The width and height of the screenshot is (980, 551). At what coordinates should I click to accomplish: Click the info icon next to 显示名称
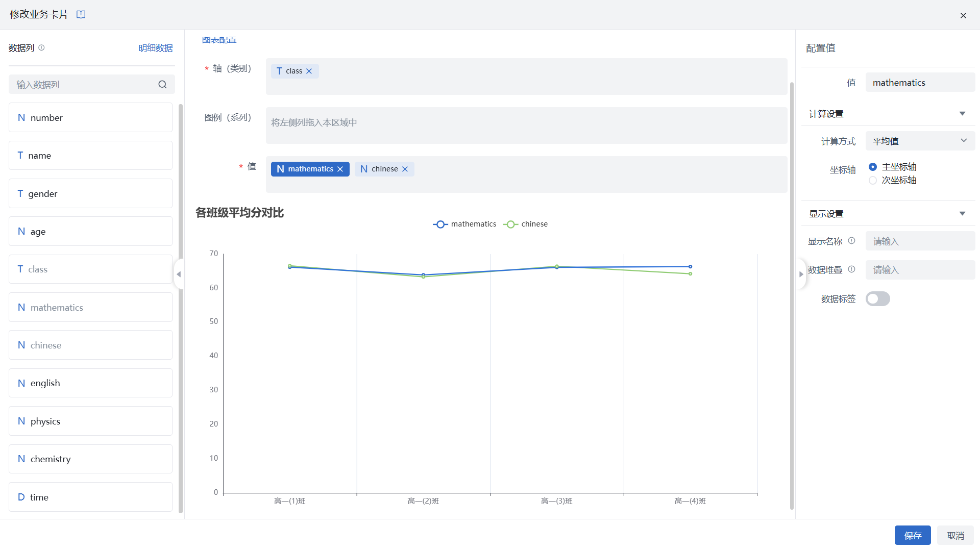[x=851, y=241]
